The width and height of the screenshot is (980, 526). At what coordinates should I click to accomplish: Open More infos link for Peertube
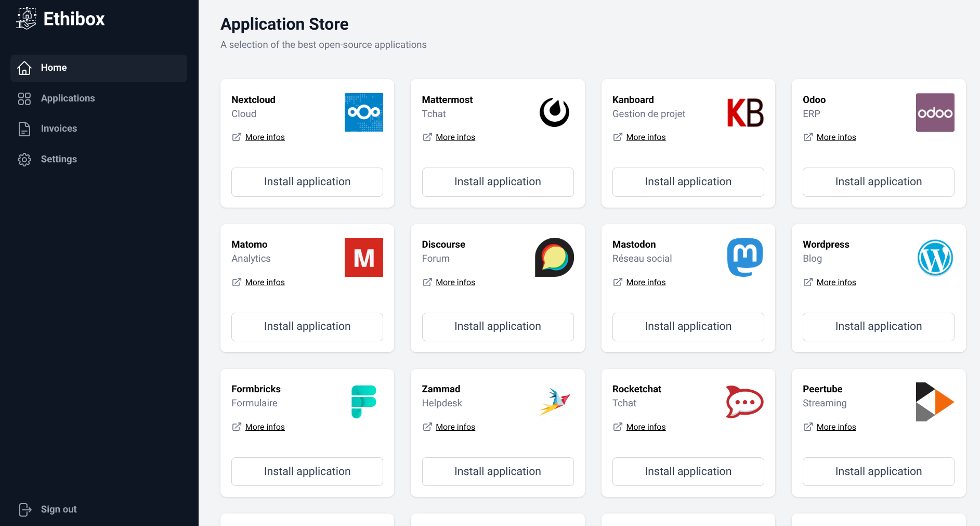pos(837,427)
